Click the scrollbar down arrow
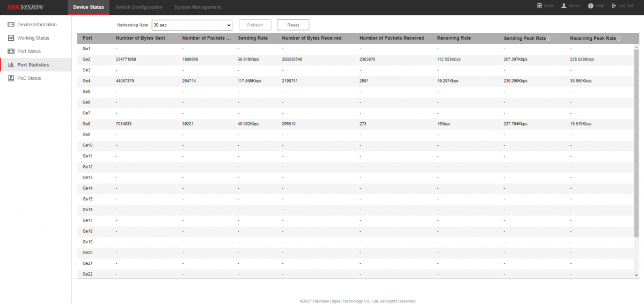644x304 pixels. coord(636,276)
